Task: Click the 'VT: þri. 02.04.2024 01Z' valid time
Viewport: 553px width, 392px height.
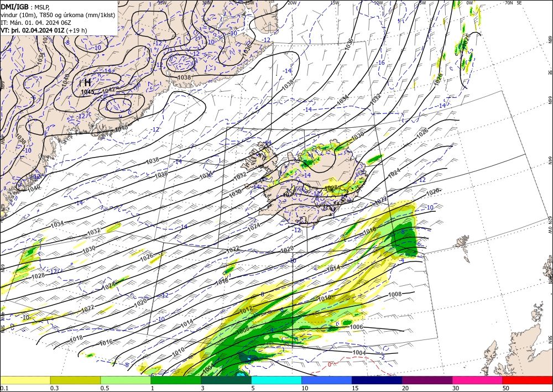Action: [33, 30]
